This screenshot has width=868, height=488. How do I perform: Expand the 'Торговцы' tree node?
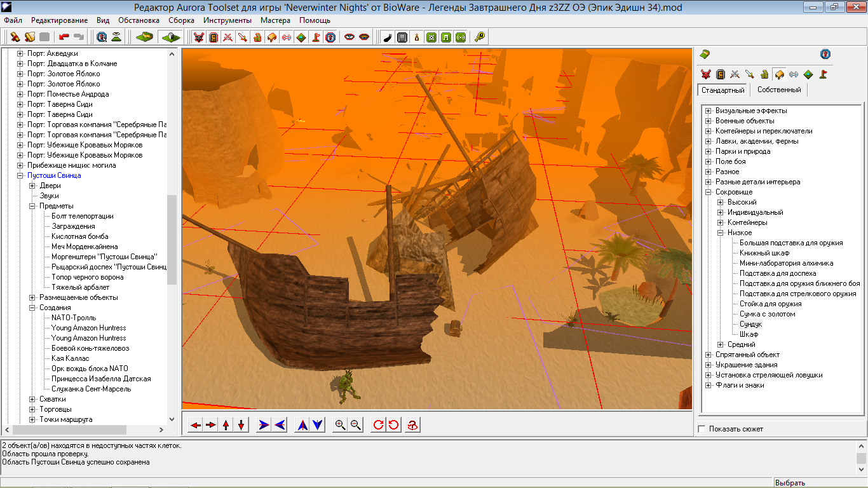coord(32,409)
